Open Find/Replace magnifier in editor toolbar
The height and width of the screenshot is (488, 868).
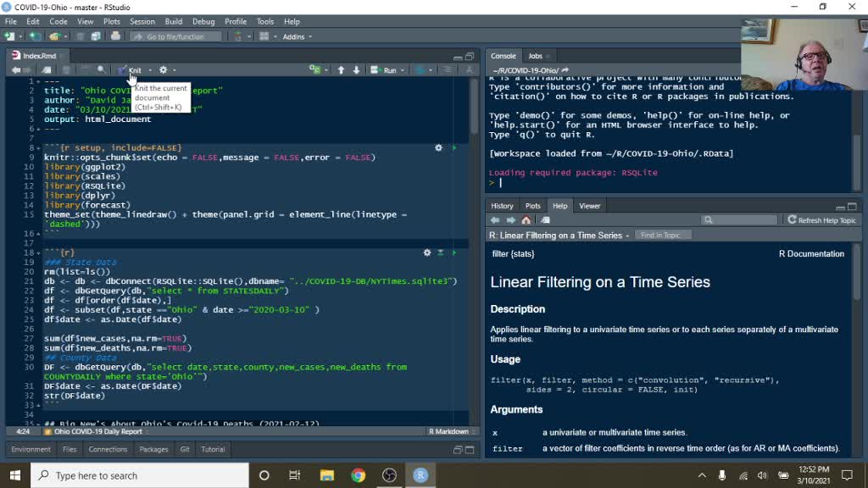point(102,70)
